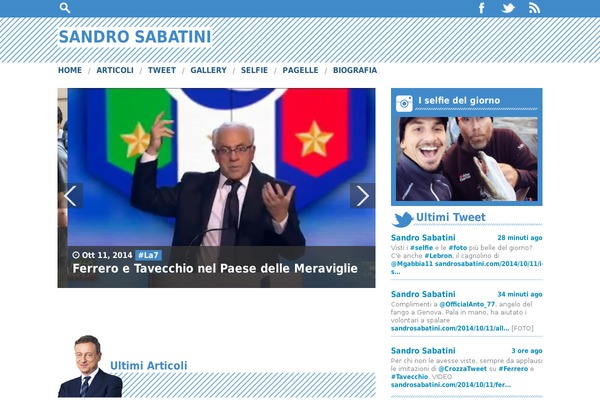Open the #Lebron hashtag
This screenshot has width=600, height=400.
pyautogui.click(x=438, y=256)
